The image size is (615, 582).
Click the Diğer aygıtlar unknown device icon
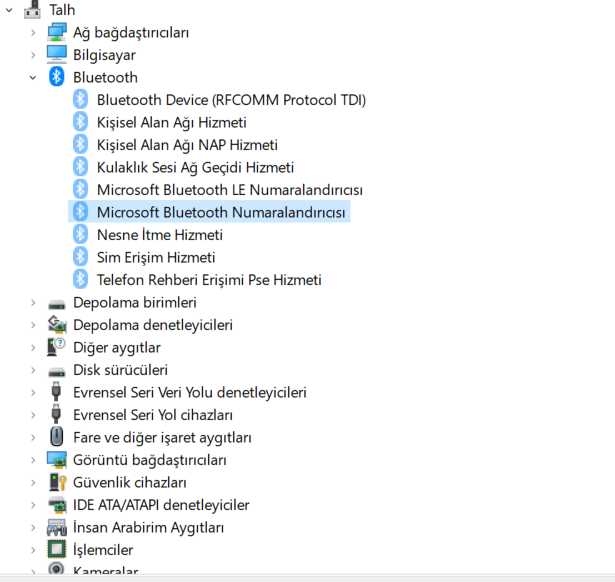coord(56,347)
